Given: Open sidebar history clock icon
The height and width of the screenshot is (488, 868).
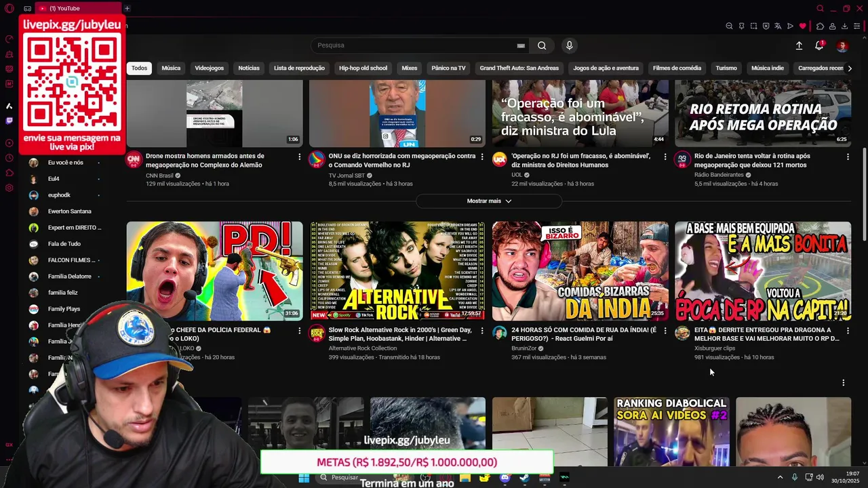Looking at the screenshot, I should tap(9, 158).
